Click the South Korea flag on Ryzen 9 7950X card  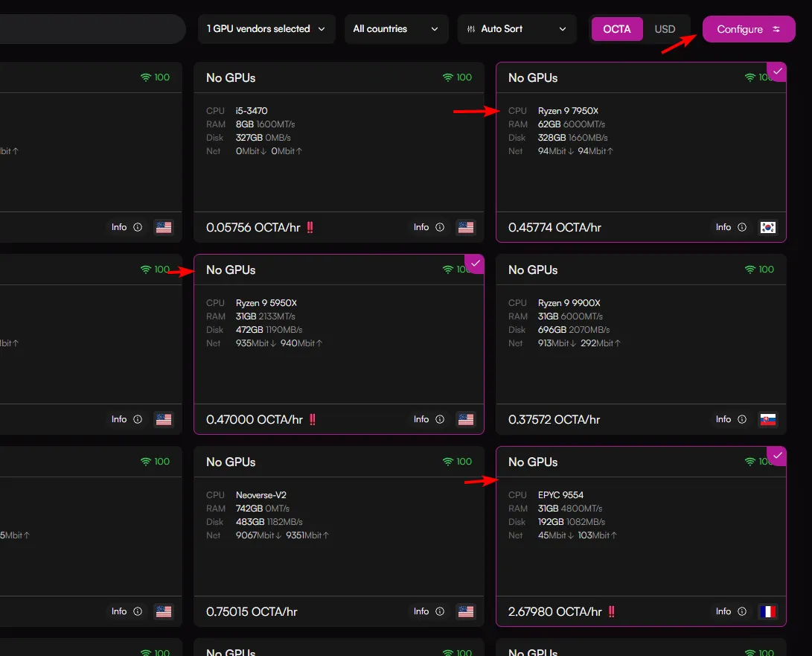(767, 227)
